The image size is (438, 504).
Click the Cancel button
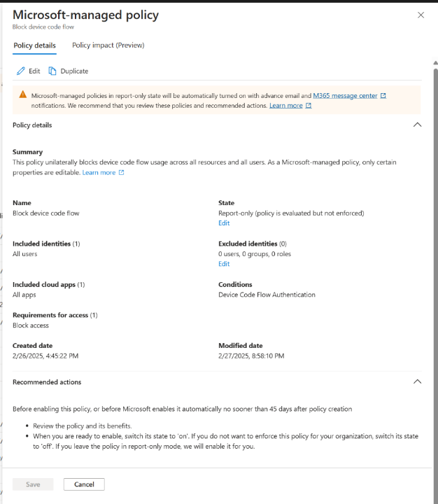(84, 484)
